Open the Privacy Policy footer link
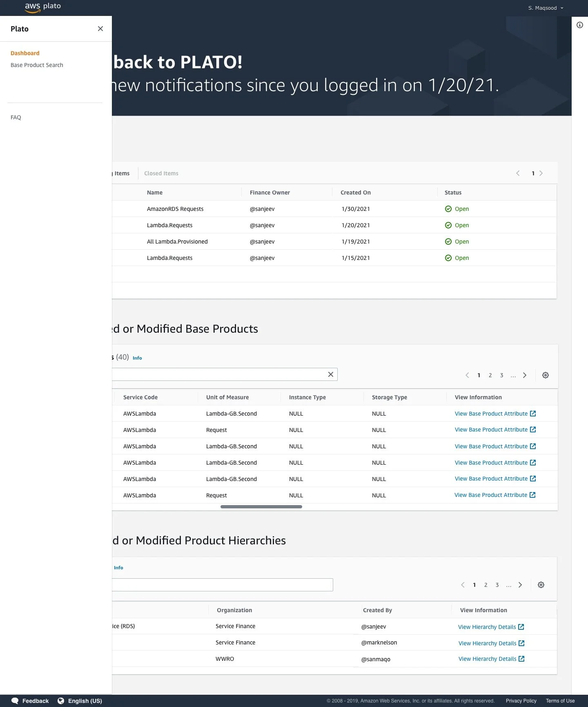588x707 pixels. point(521,701)
